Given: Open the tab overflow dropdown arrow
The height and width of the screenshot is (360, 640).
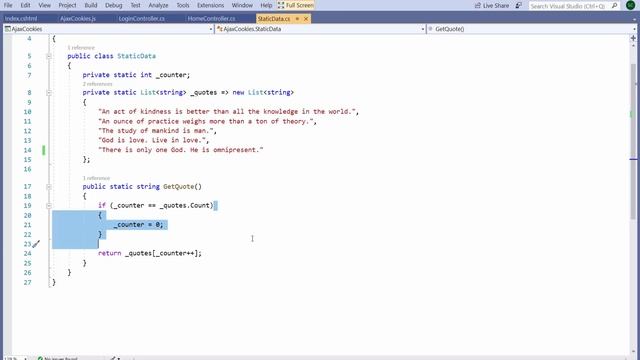Looking at the screenshot, I should tap(634, 19).
